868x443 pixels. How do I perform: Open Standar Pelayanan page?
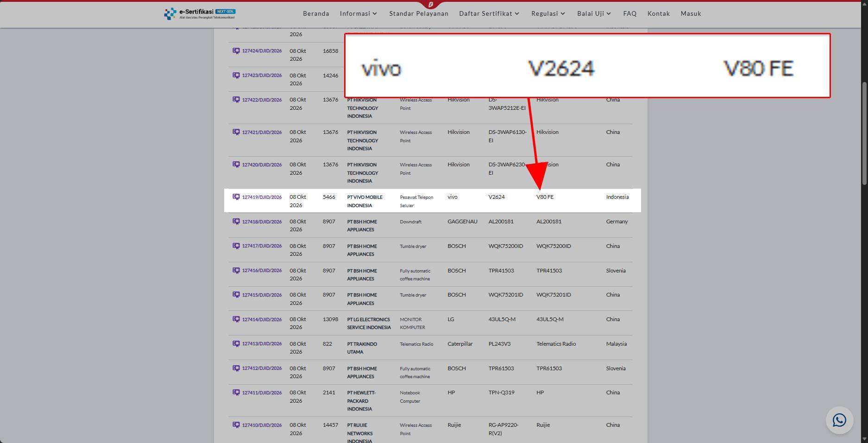click(x=419, y=13)
